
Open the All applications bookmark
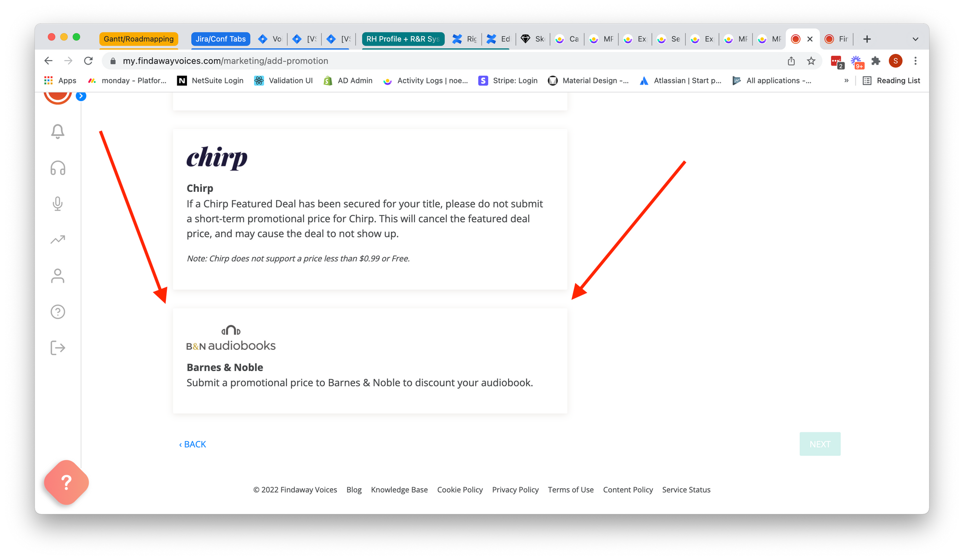point(772,80)
